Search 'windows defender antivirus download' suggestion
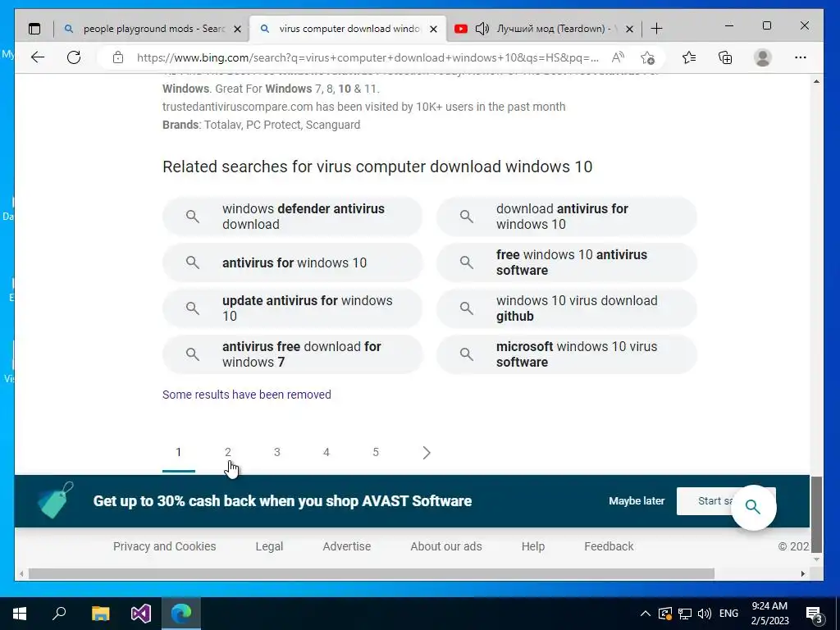This screenshot has width=840, height=630. [x=293, y=217]
